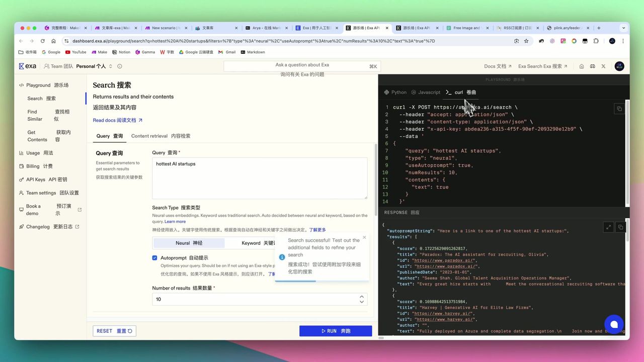The height and width of the screenshot is (362, 644).
Task: Open the Personal team switcher dropdown
Action: [94, 66]
